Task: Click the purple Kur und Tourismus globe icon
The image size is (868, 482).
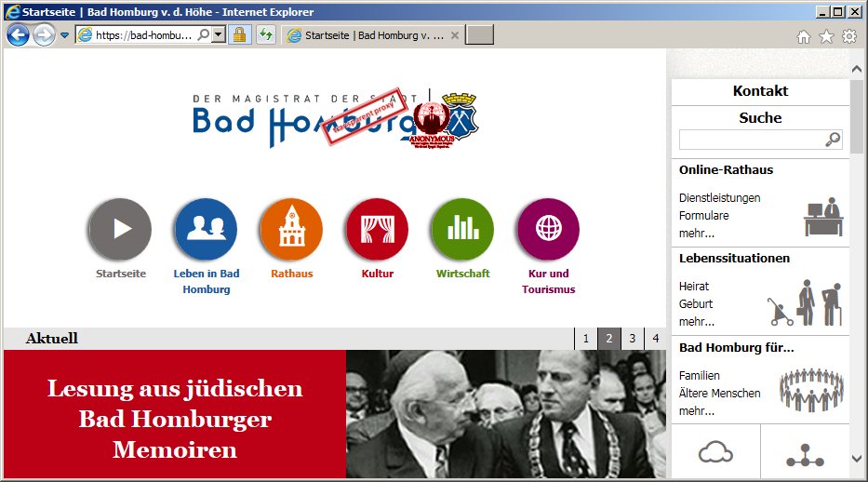Action: coord(549,229)
